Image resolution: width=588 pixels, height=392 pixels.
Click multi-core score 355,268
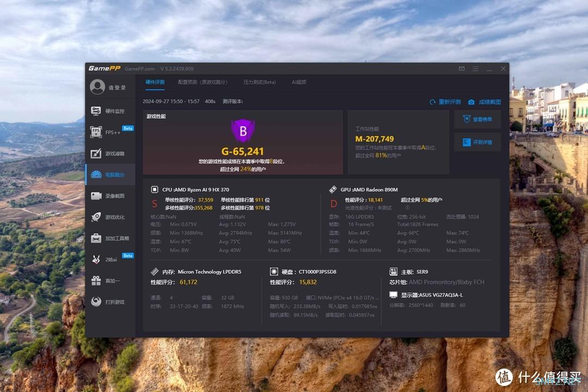click(203, 207)
